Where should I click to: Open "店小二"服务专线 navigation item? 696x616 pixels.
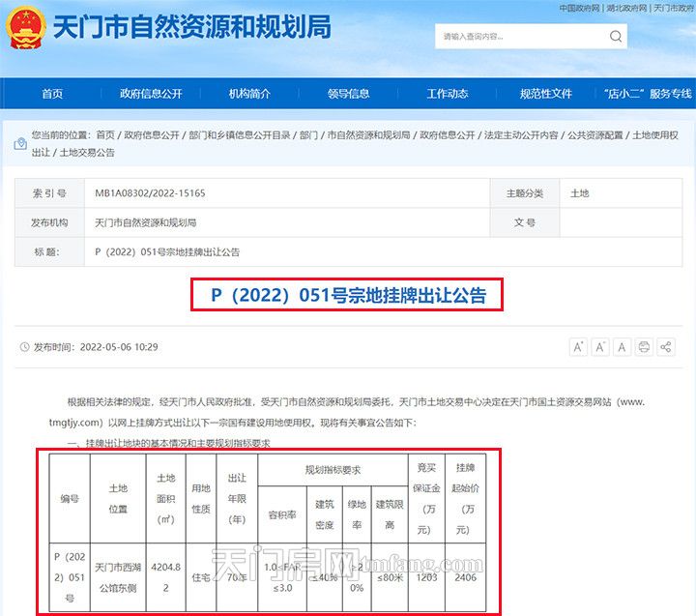click(645, 94)
